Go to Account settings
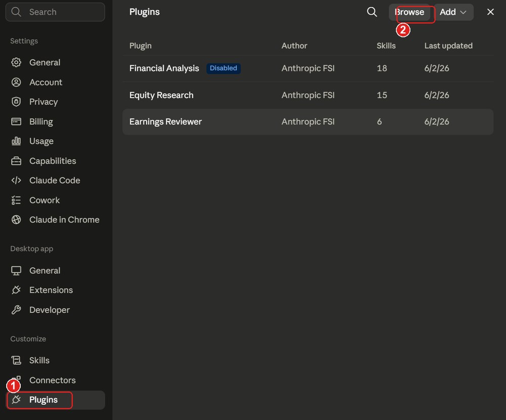The image size is (506, 420). click(x=55, y=82)
